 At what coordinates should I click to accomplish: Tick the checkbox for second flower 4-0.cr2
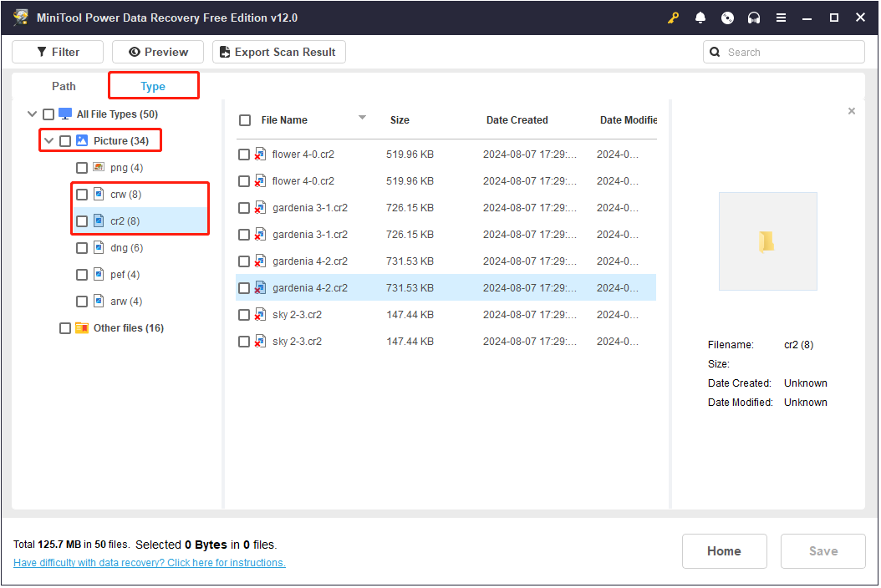pyautogui.click(x=244, y=181)
